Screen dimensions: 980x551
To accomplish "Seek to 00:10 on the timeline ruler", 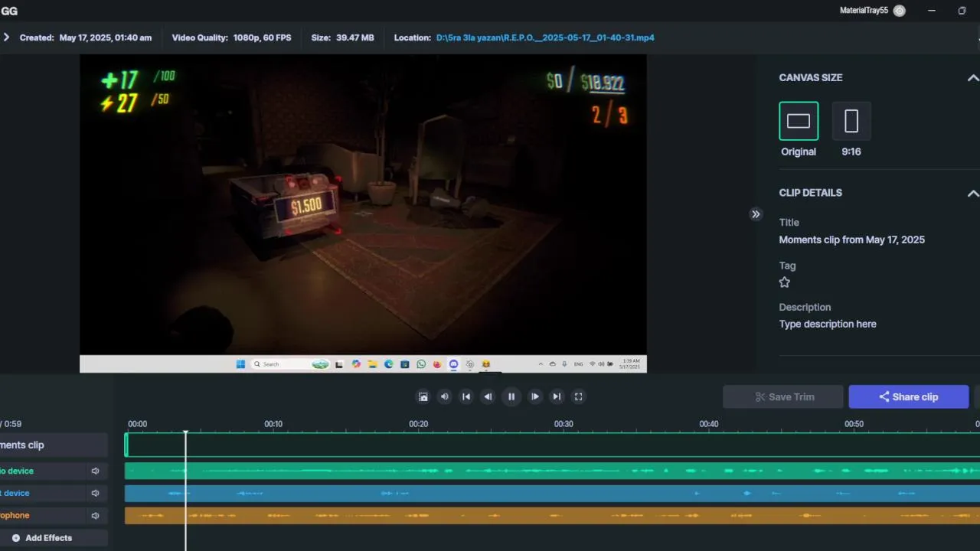I will pyautogui.click(x=273, y=424).
